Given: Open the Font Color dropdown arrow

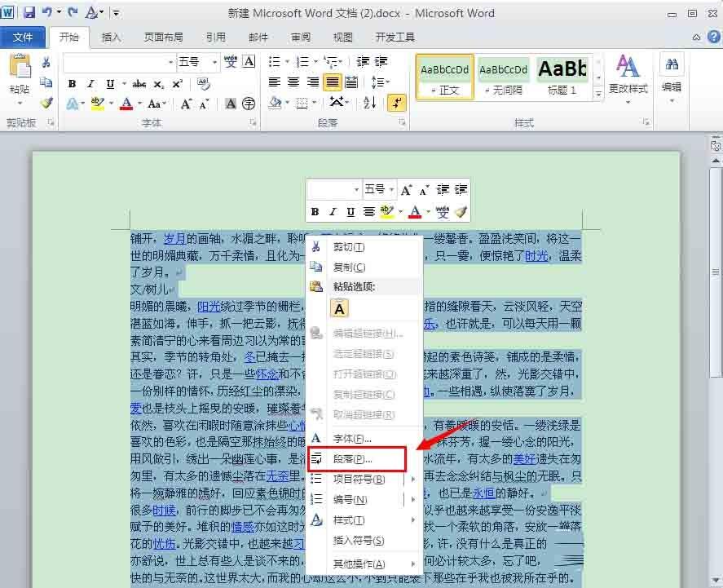Looking at the screenshot, I should pos(139,104).
